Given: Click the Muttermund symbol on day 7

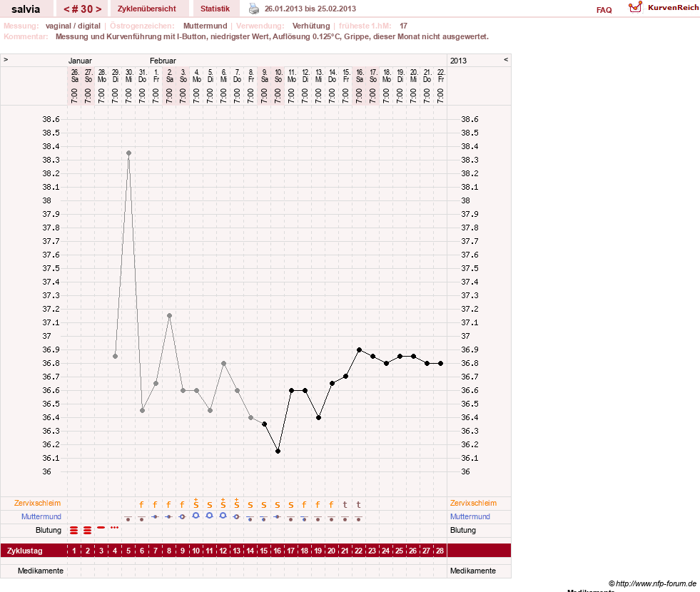Looking at the screenshot, I should coord(155,516).
